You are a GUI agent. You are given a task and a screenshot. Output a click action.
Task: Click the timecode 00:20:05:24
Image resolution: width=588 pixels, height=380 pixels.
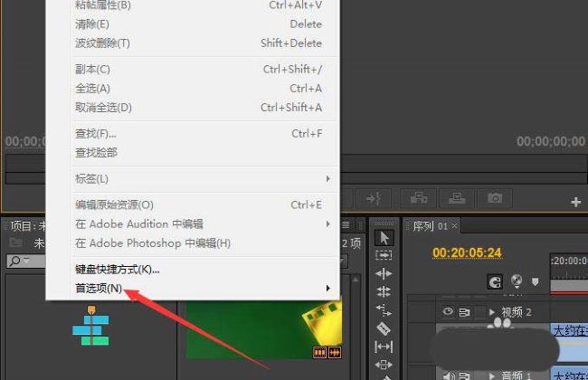point(466,252)
